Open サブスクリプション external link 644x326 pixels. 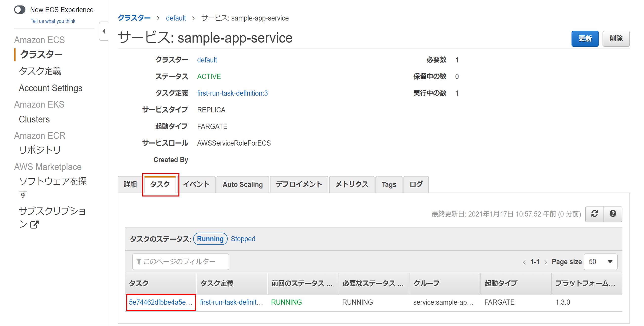(53, 217)
